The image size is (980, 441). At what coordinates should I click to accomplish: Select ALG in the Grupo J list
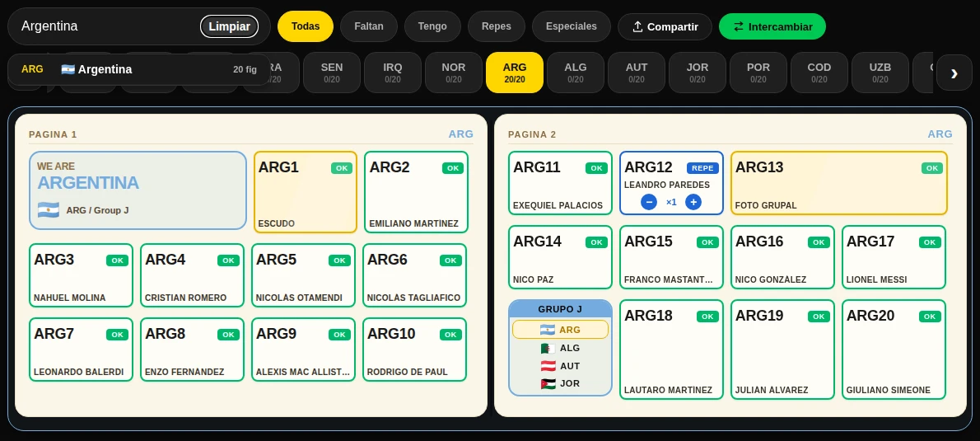(x=560, y=348)
